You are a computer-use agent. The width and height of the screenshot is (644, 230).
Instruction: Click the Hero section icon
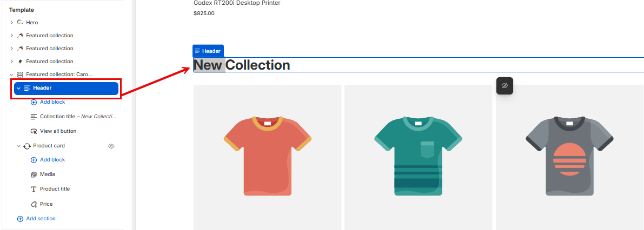point(20,23)
